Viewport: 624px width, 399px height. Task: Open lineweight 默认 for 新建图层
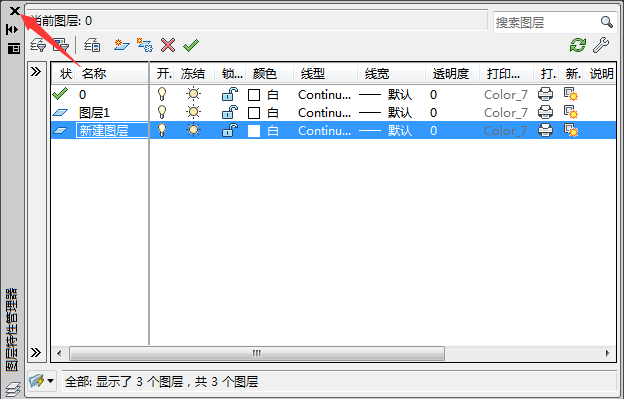[385, 130]
